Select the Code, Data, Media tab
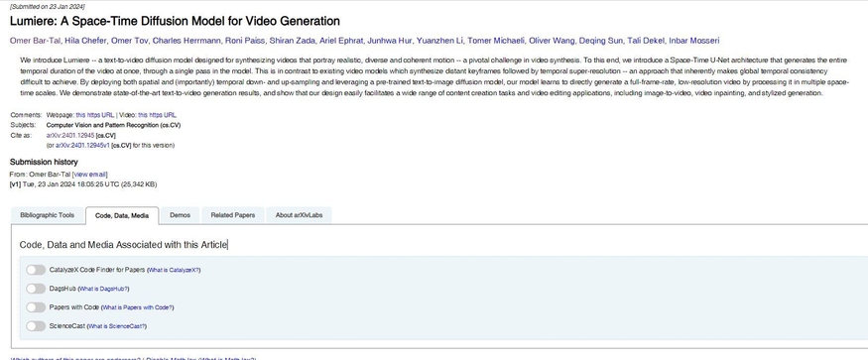 [x=122, y=215]
